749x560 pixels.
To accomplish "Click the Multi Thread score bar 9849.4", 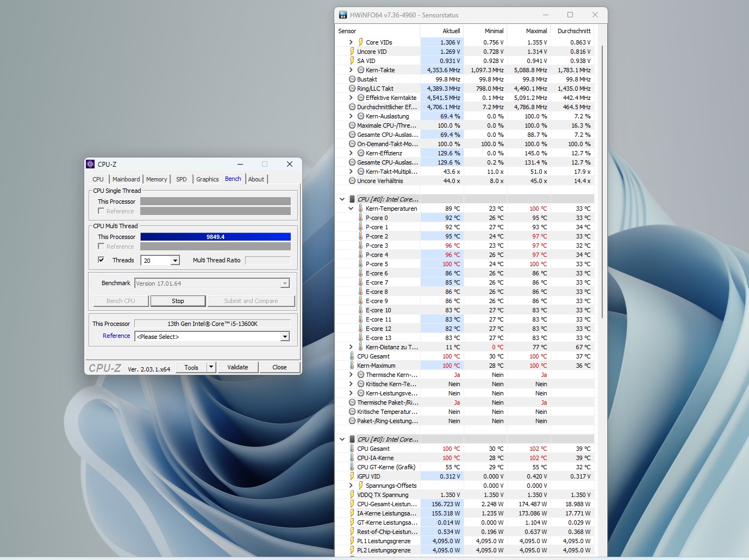I will coord(215,237).
